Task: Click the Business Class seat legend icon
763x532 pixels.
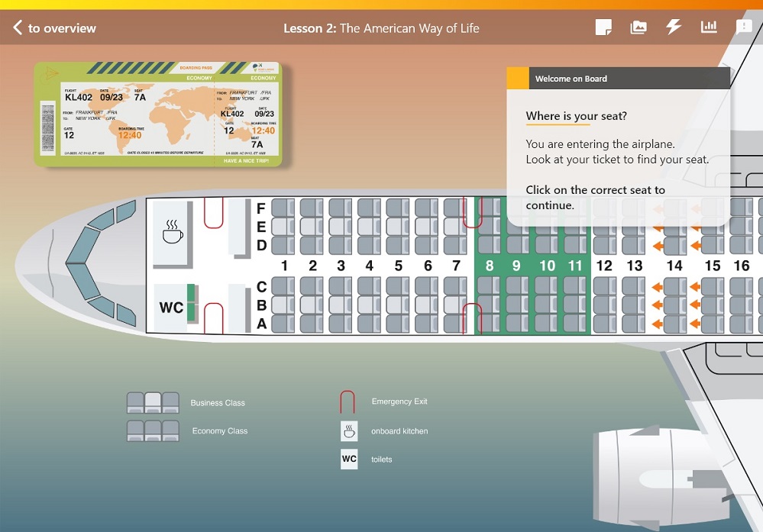Action: (153, 402)
